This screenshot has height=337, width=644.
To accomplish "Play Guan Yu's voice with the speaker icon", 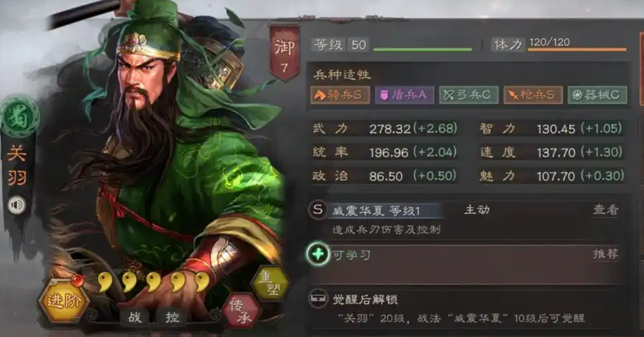I will pos(17,205).
